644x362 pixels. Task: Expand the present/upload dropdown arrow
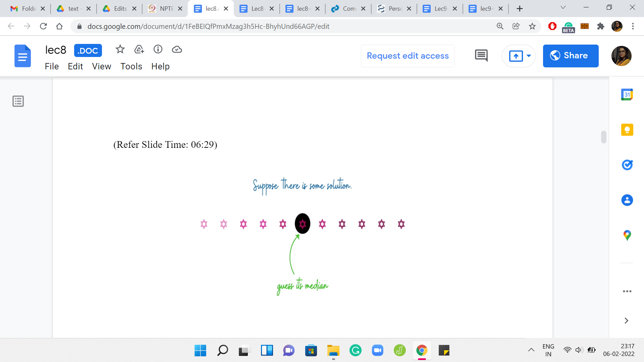tap(529, 56)
